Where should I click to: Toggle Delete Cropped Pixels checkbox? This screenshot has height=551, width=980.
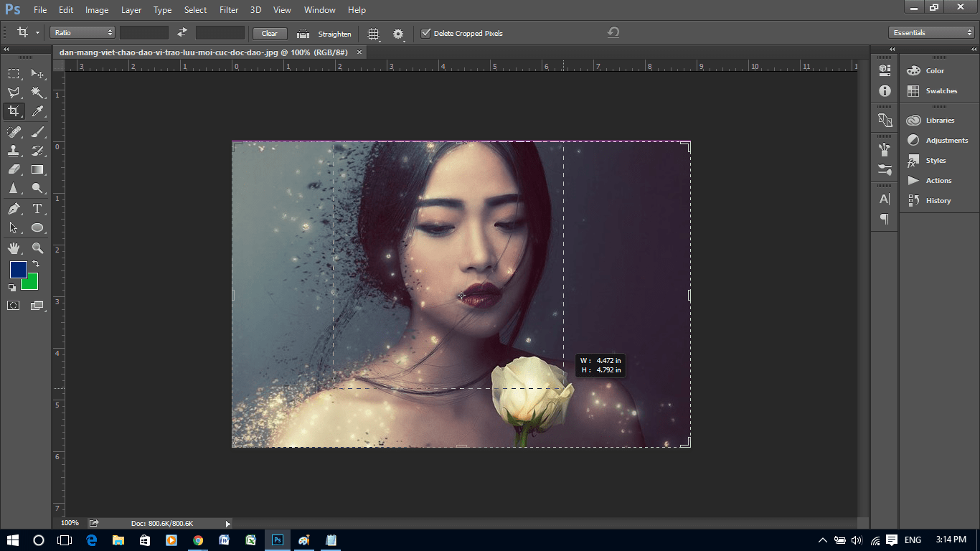(x=426, y=32)
